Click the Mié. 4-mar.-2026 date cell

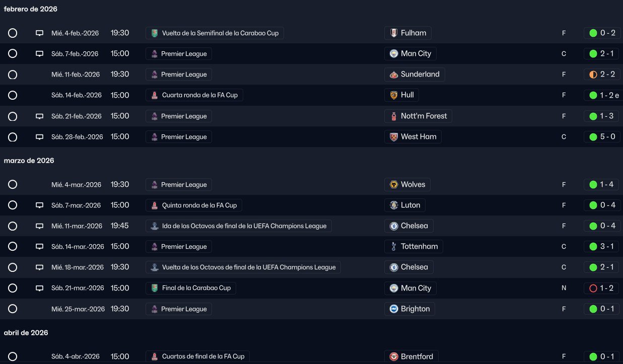(76, 185)
